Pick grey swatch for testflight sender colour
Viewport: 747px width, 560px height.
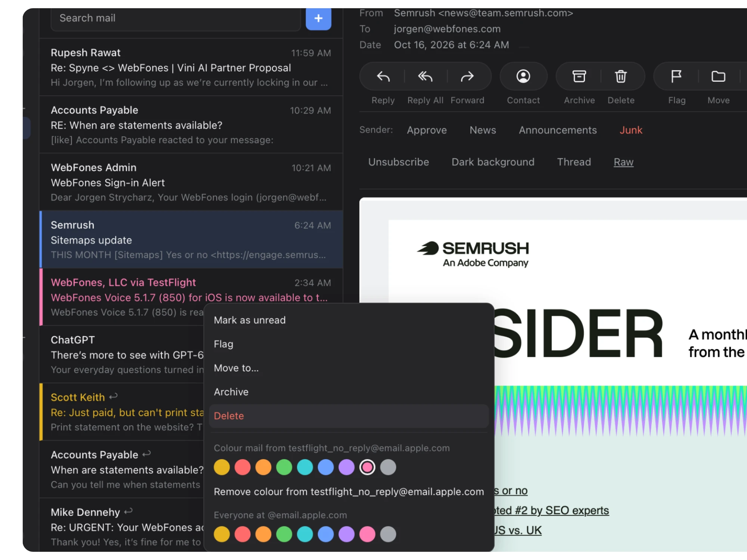coord(388,467)
